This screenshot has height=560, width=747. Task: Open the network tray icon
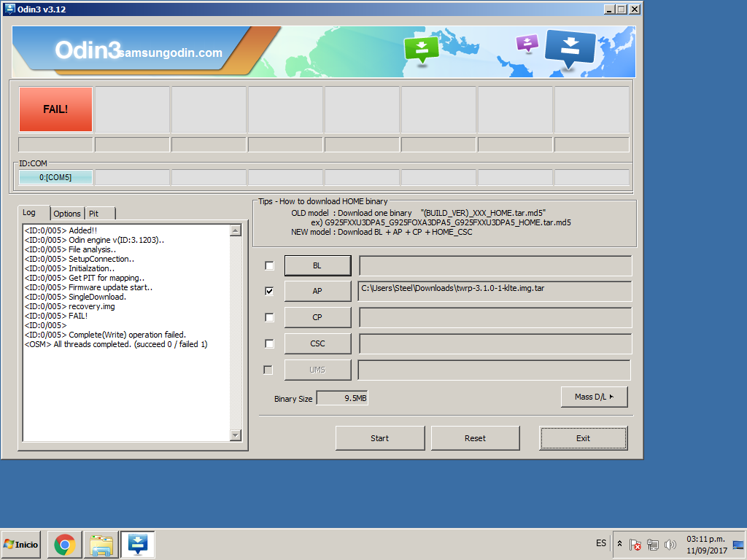653,544
